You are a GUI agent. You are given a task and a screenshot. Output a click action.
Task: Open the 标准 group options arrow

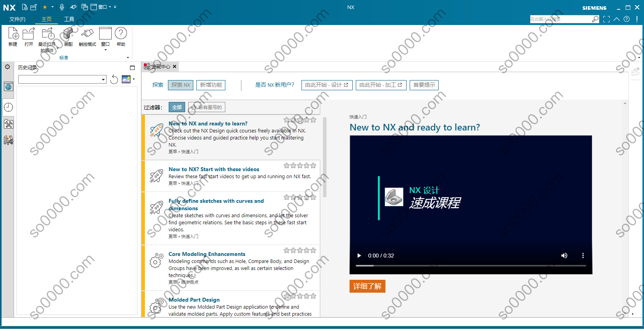128,58
